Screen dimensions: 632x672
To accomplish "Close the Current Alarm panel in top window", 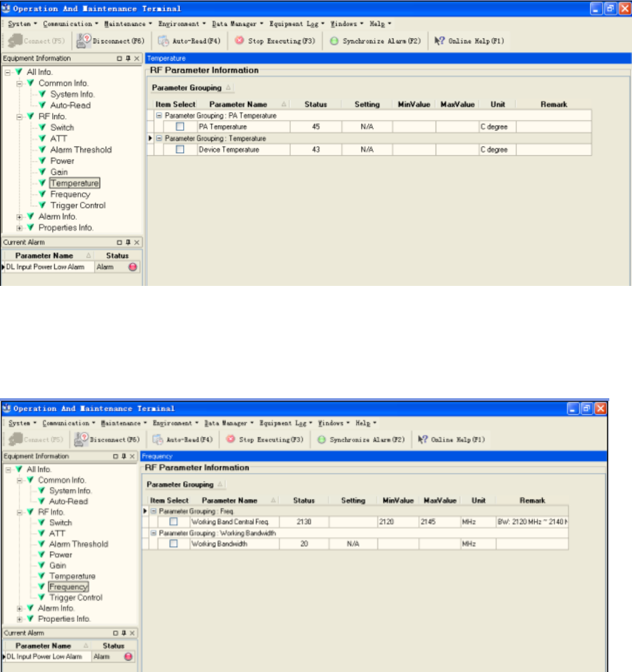I will pos(137,242).
